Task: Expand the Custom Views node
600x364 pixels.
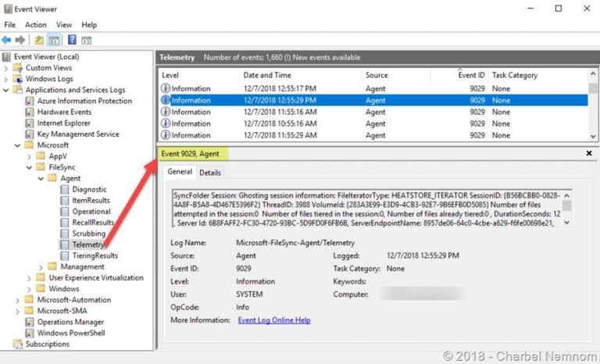Action: 5,68
